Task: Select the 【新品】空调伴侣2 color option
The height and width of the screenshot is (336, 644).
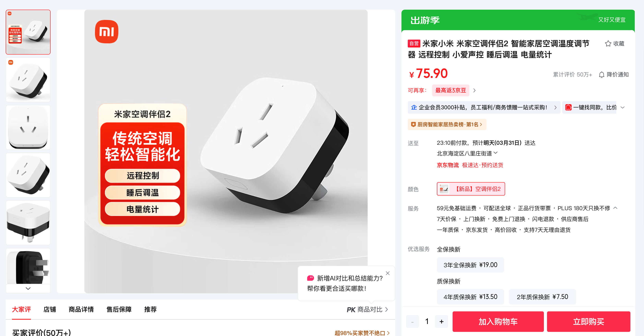Action: (471, 189)
